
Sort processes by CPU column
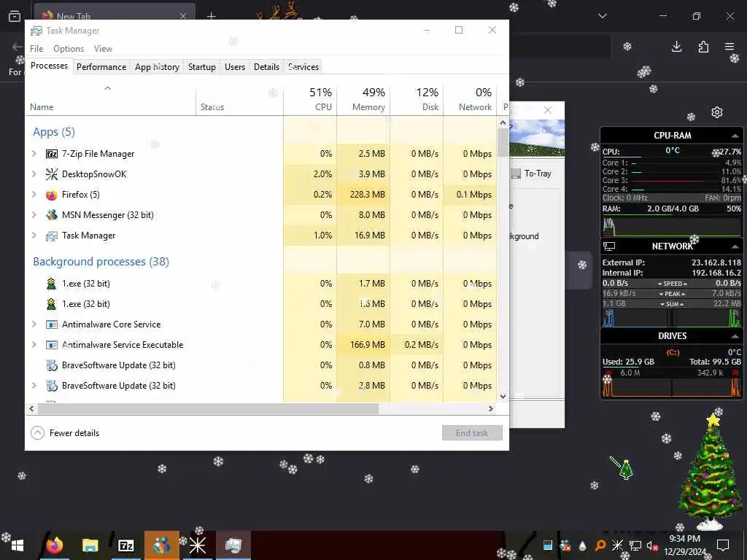[310, 99]
